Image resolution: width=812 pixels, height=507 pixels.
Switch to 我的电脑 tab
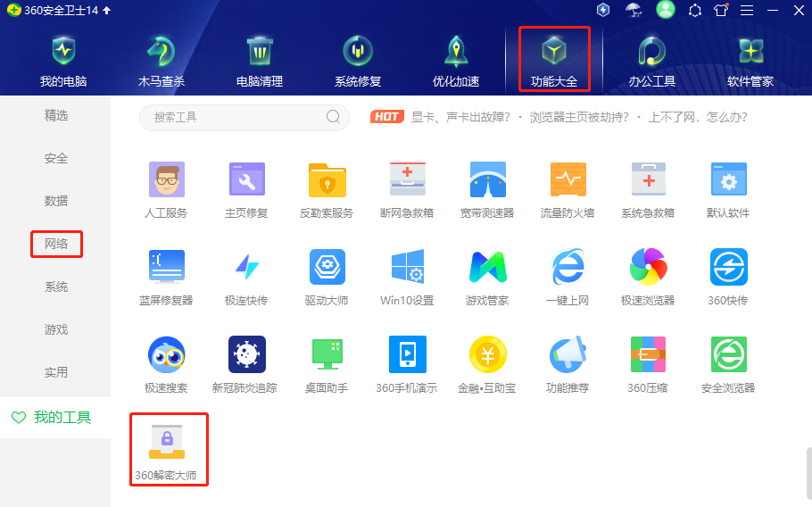point(63,62)
